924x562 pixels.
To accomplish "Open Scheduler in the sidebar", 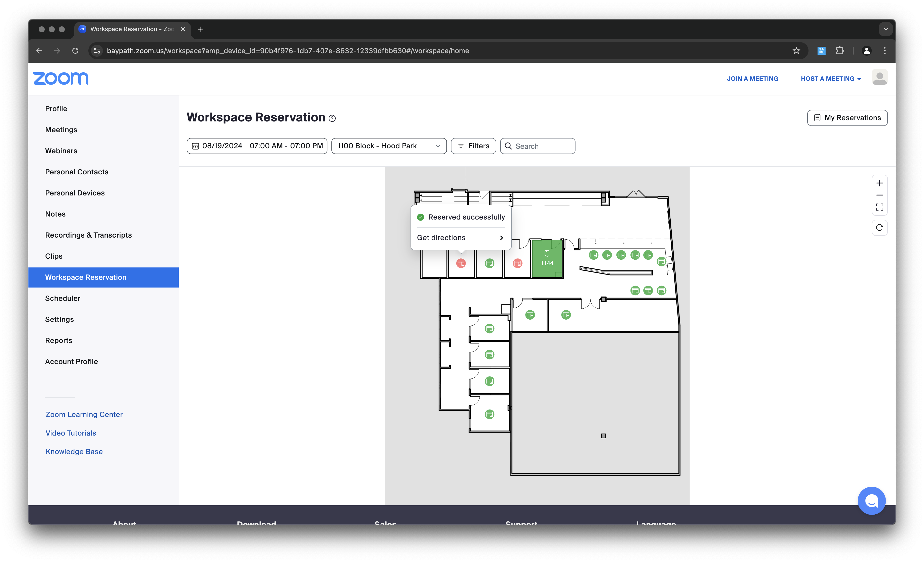I will click(63, 298).
